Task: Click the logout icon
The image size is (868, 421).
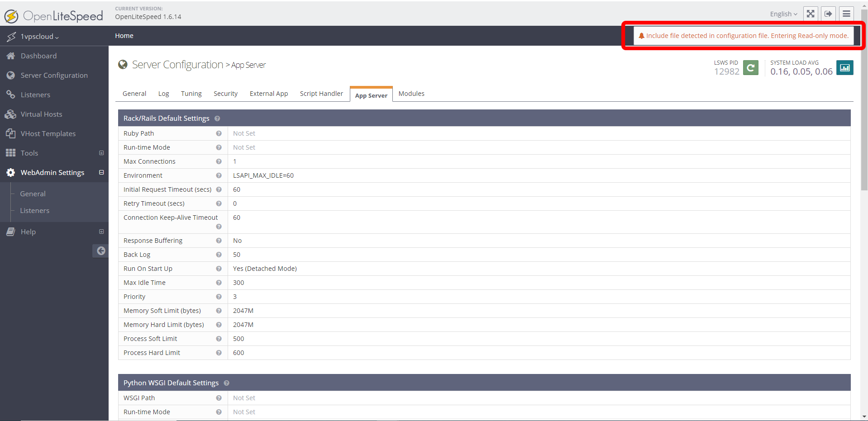Action: coord(828,14)
